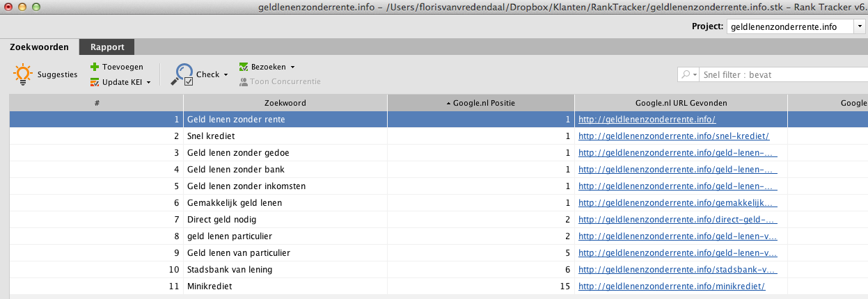Select the 'Gemakkelijk geld lenen' keyword
Screen dimensions: 868x299
tap(235, 203)
